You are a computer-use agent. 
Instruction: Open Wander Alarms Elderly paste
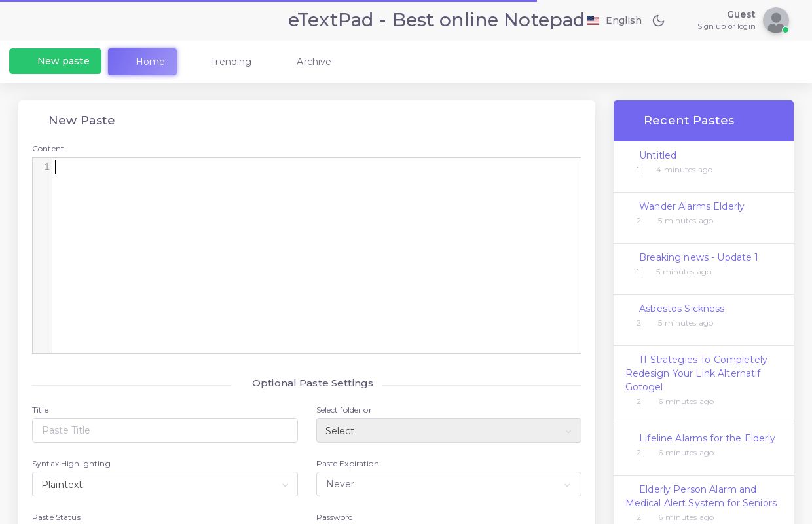(x=692, y=206)
